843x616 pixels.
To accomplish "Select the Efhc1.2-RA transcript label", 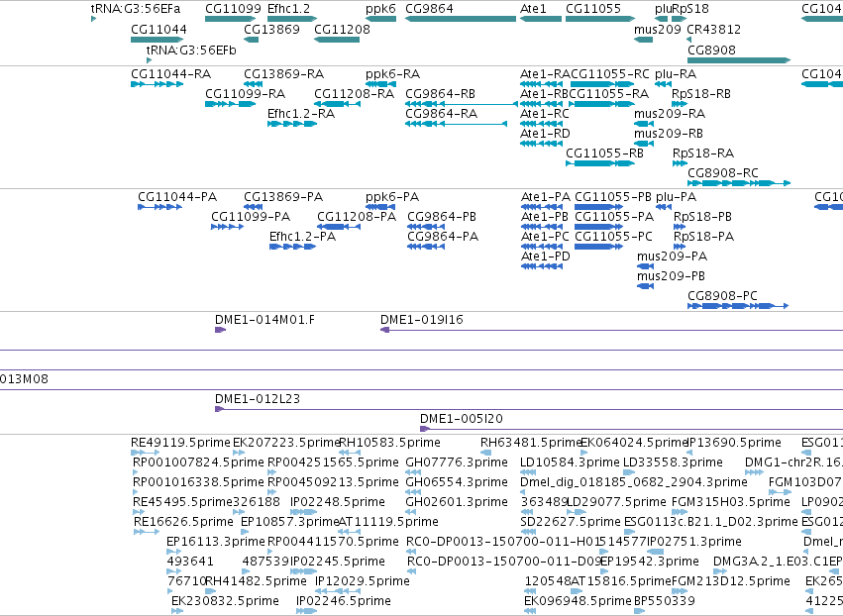I will coord(301,114).
